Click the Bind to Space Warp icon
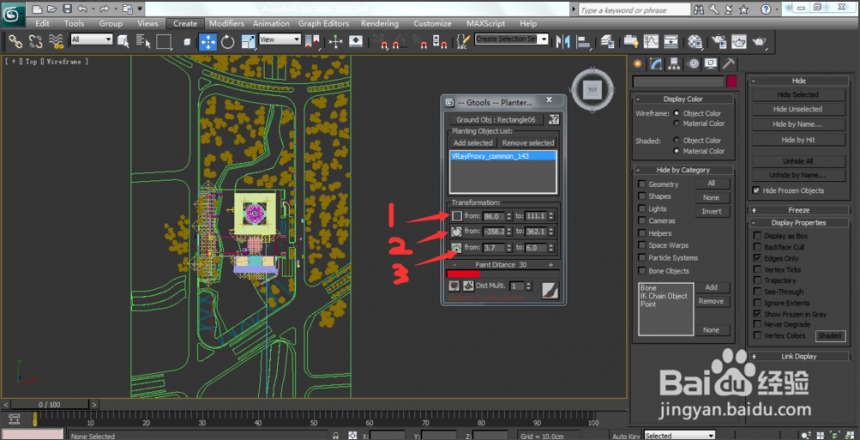Image resolution: width=860 pixels, height=440 pixels. pyautogui.click(x=56, y=41)
